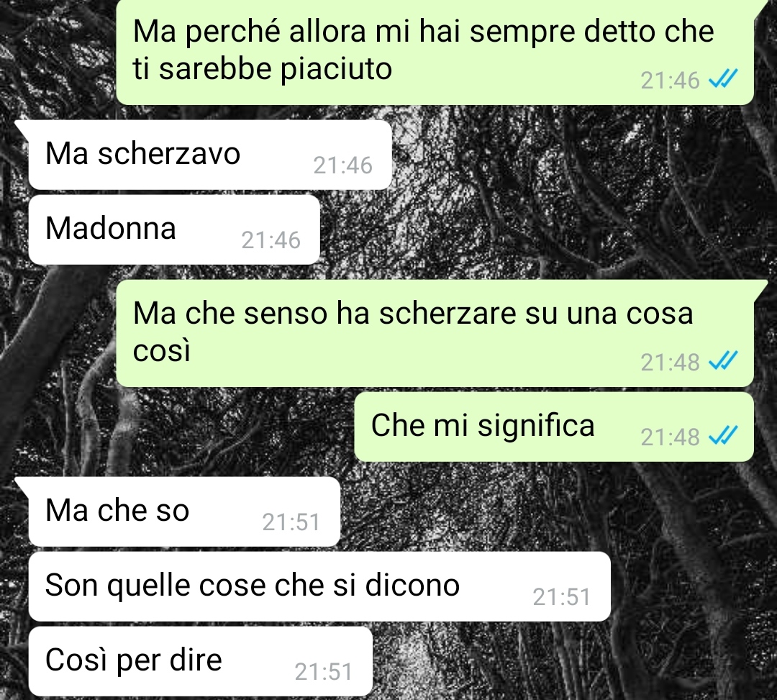The width and height of the screenshot is (777, 700).
Task: Tap the 'Ma che senso ha scherzare' message
Action: tap(435, 333)
